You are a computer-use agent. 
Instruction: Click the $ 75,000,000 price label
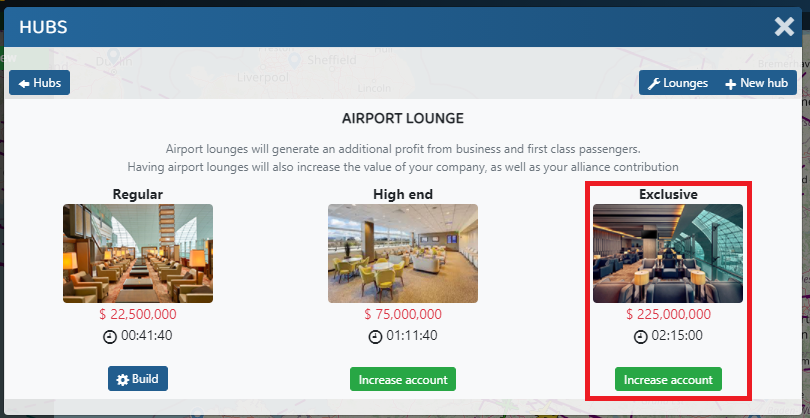pos(403,314)
